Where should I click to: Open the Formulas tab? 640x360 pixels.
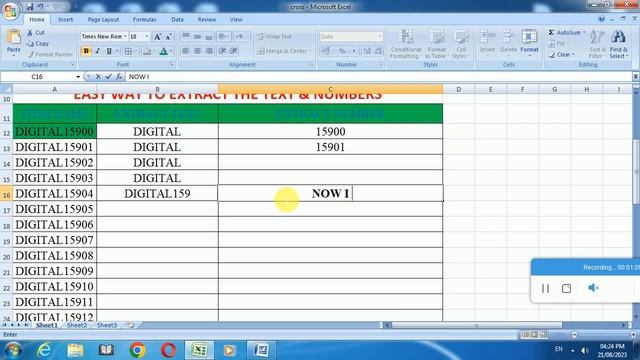point(144,19)
